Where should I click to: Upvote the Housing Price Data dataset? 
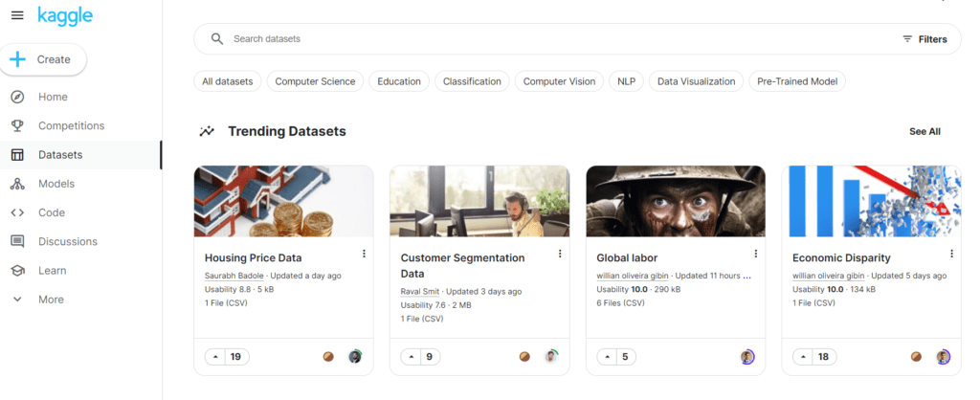[215, 357]
